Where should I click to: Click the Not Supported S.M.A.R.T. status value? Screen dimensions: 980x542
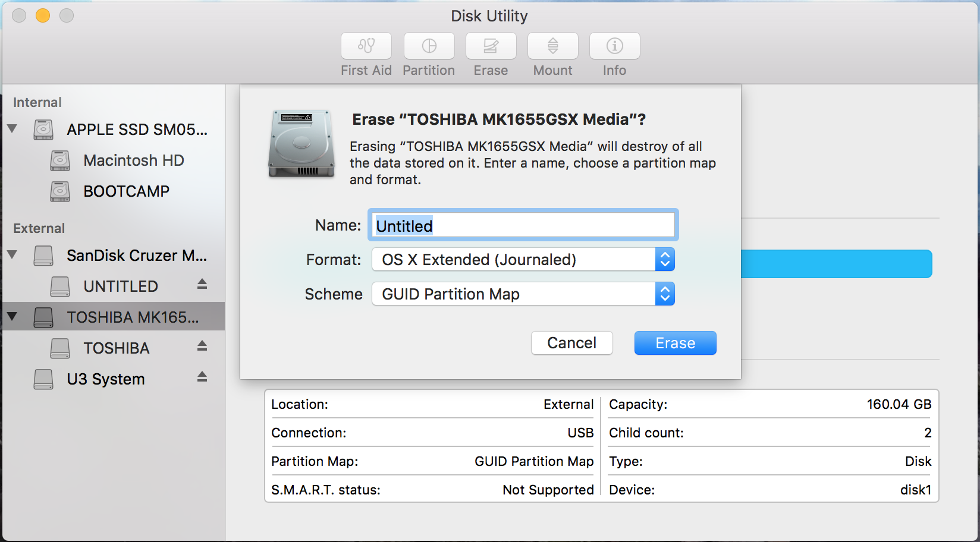tap(548, 490)
